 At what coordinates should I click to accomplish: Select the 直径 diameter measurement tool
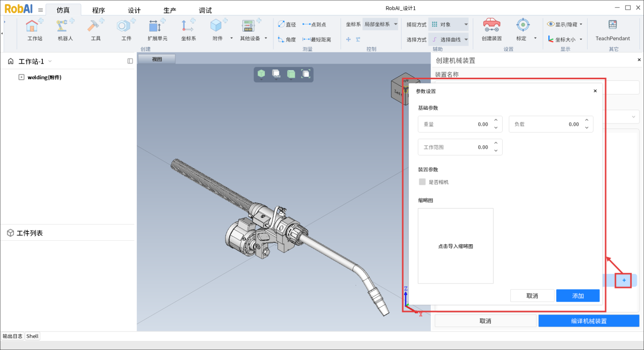287,24
